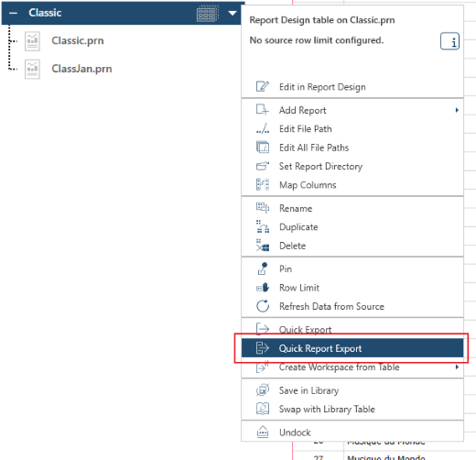Select Duplicate from context menu
Viewport: 476px width, 460px height.
coord(352,227)
